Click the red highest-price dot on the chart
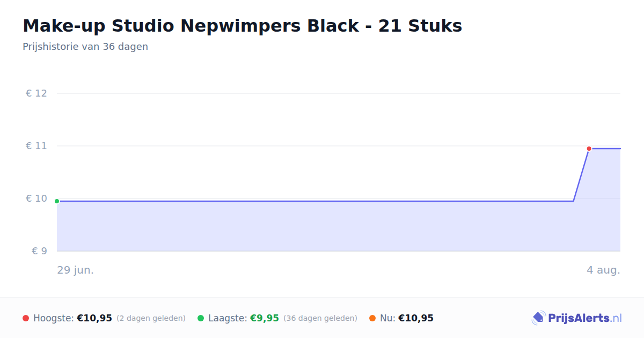 [589, 149]
